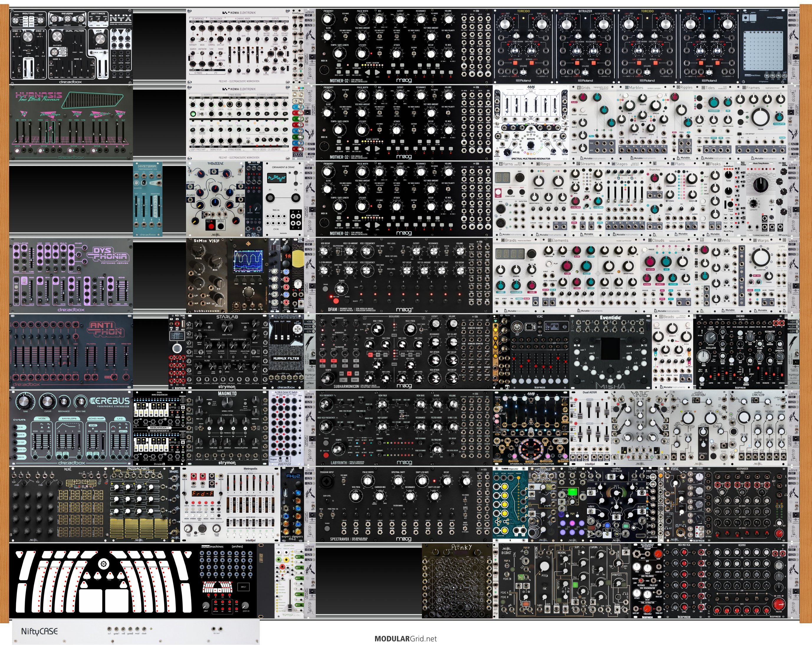Select the Make Noise Maths module

[640, 428]
